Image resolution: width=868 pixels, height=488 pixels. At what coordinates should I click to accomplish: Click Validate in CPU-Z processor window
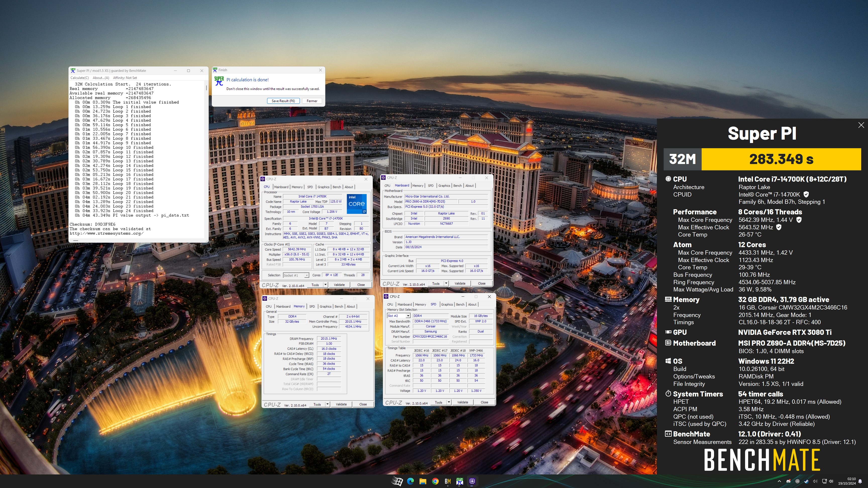coord(339,285)
